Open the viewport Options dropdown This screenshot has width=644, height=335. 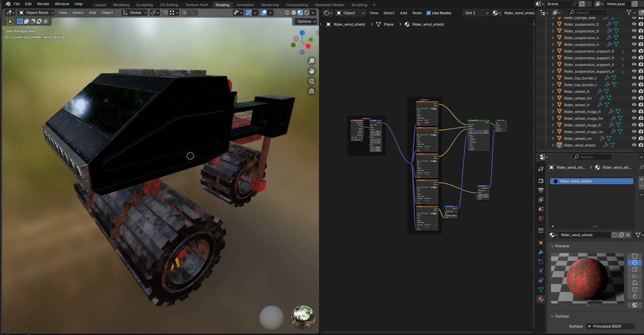306,21
